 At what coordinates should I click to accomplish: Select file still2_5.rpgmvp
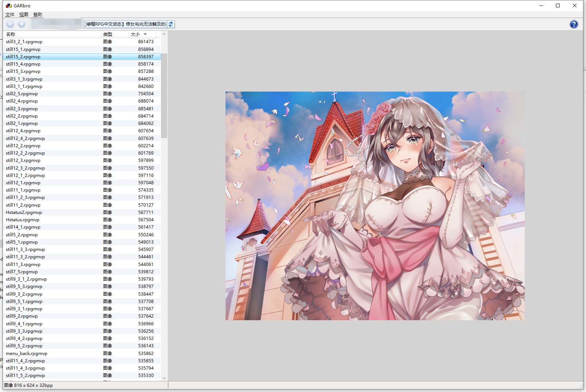(x=82, y=94)
